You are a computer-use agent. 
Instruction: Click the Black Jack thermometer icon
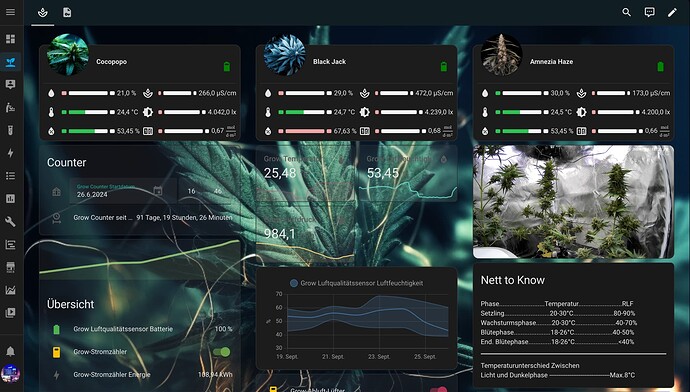coord(268,112)
